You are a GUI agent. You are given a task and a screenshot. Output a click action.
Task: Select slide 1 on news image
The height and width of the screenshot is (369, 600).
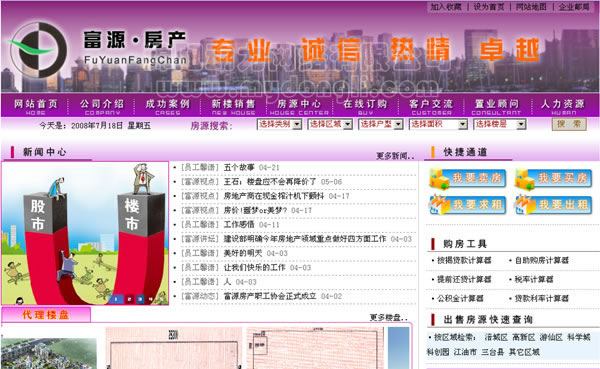click(116, 299)
